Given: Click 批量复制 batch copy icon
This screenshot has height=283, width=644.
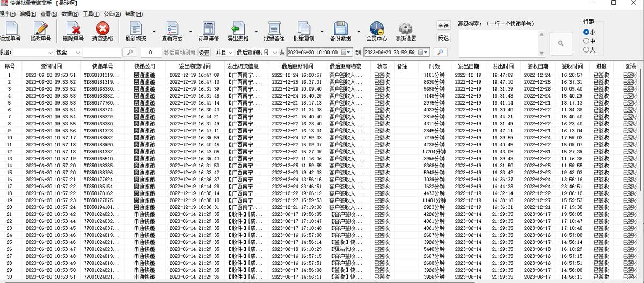Looking at the screenshot, I should (x=304, y=32).
